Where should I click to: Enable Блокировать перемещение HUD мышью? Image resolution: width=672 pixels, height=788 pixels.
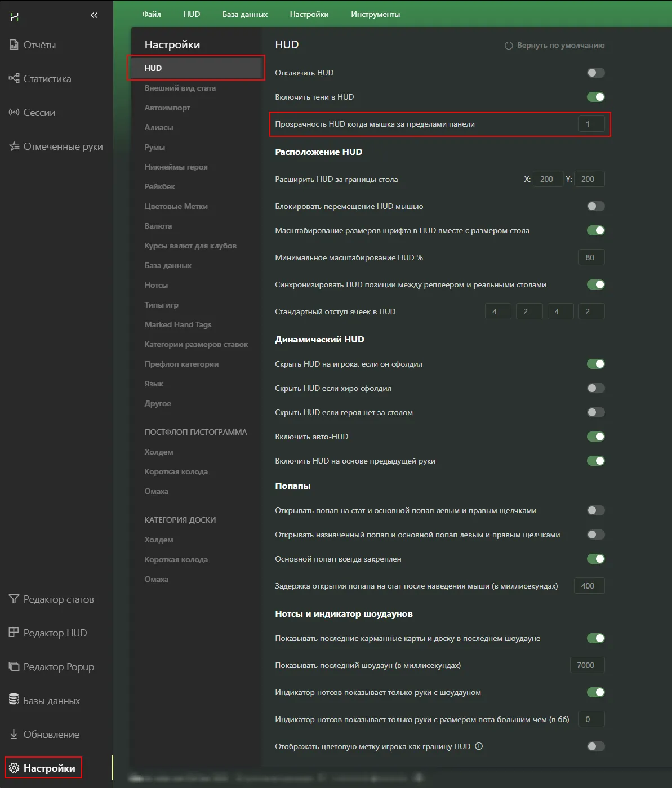coord(595,206)
